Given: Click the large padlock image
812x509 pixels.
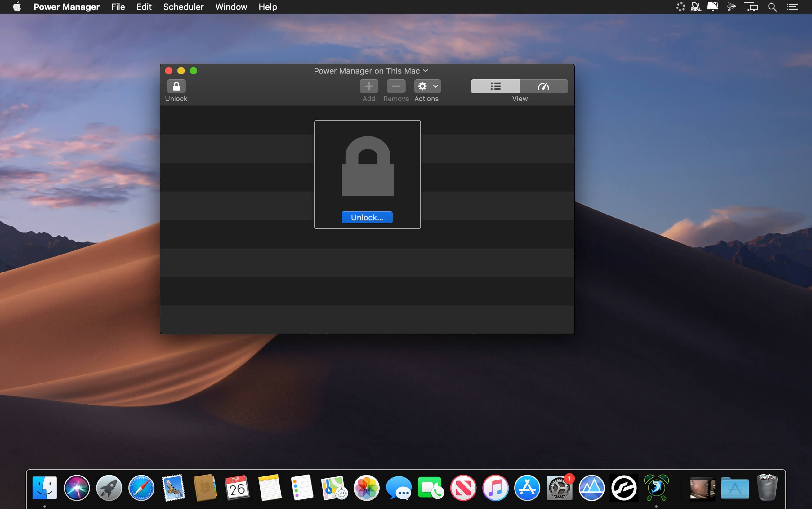Looking at the screenshot, I should (x=368, y=166).
